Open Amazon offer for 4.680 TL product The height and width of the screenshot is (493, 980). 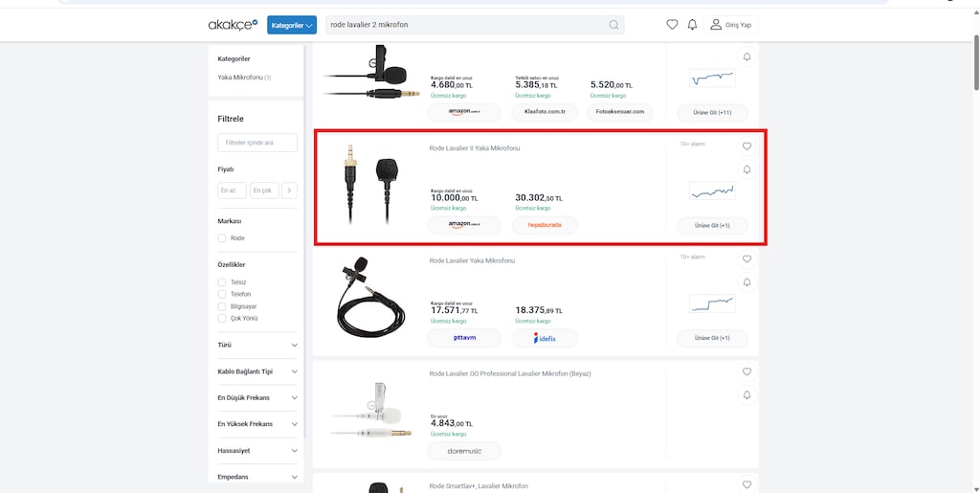464,112
